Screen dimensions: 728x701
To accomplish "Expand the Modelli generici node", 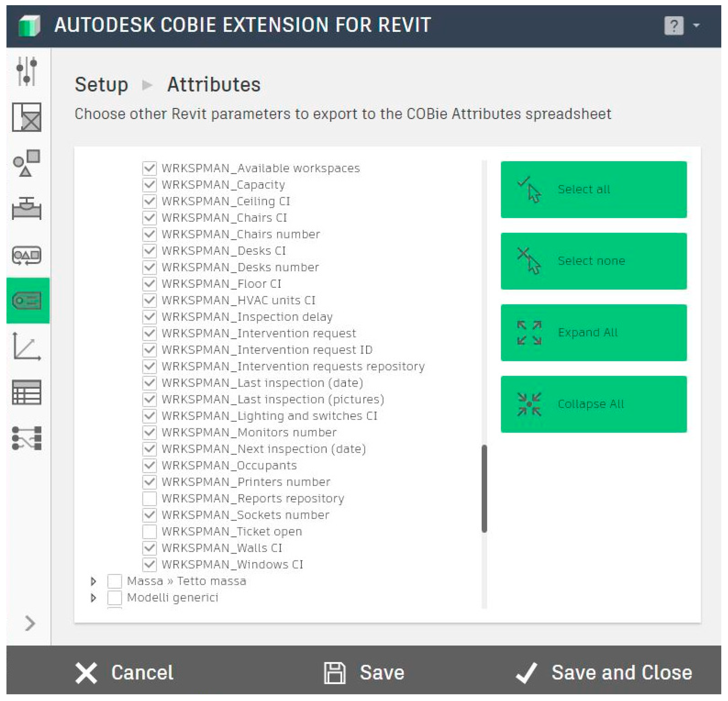I will point(93,597).
